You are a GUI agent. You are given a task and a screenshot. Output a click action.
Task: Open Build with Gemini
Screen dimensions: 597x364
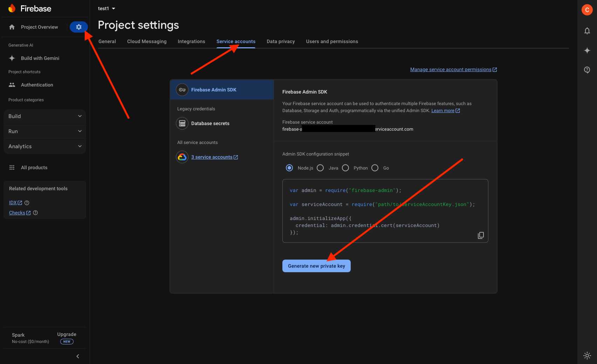tap(40, 58)
